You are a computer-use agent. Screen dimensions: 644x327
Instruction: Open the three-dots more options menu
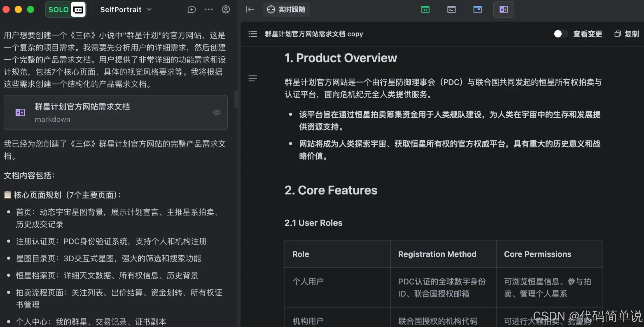[x=209, y=10]
